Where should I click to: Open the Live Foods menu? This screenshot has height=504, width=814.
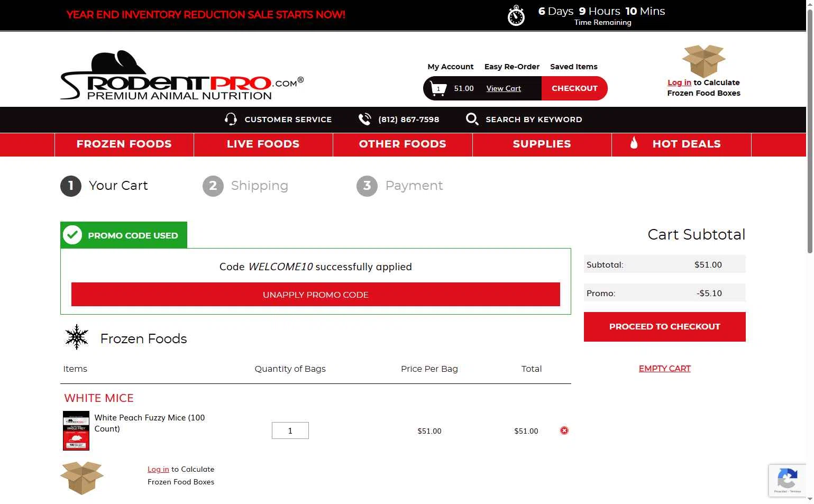tap(263, 144)
